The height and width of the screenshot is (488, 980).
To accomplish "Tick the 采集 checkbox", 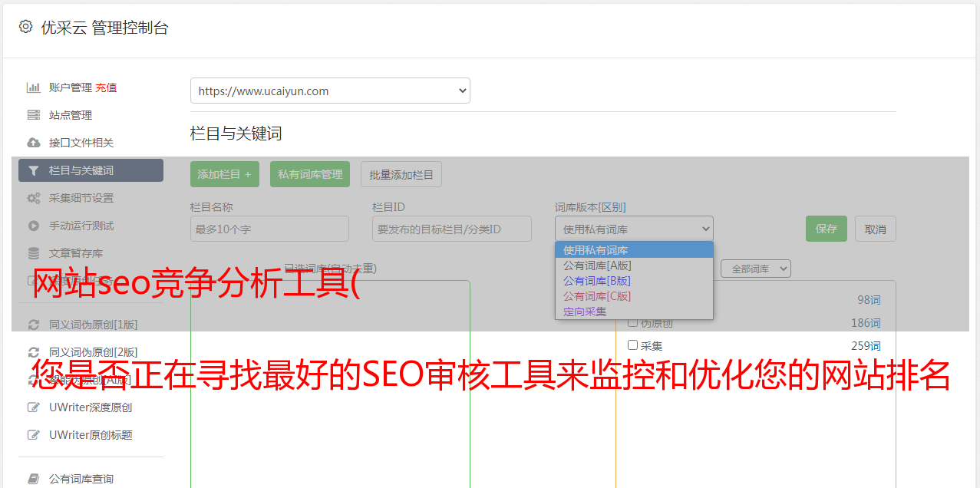I will [633, 345].
